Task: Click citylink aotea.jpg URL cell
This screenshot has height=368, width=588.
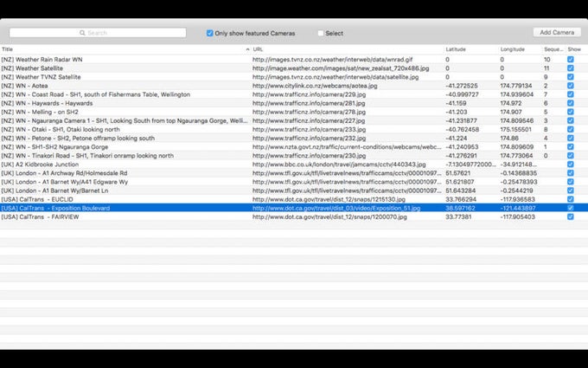Action: tap(315, 86)
